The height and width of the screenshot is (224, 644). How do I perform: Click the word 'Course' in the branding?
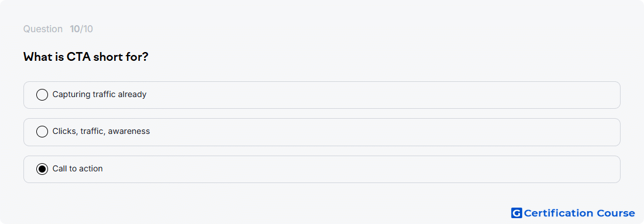616,213
